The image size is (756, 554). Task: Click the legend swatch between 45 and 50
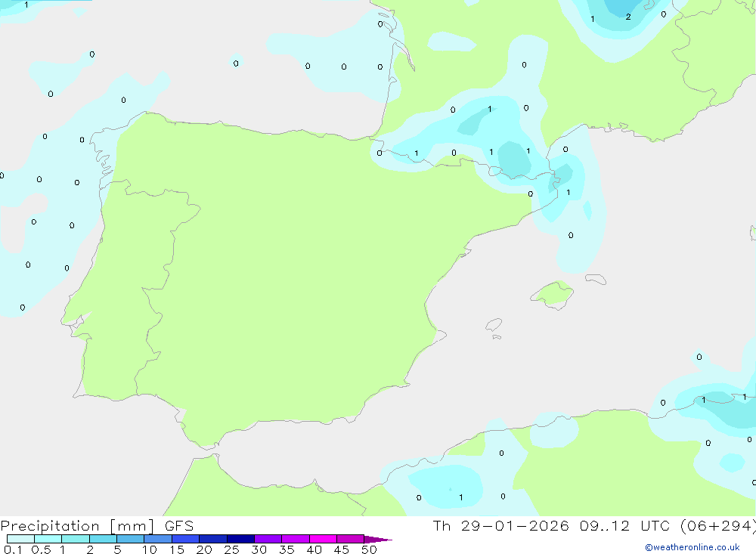(350, 539)
